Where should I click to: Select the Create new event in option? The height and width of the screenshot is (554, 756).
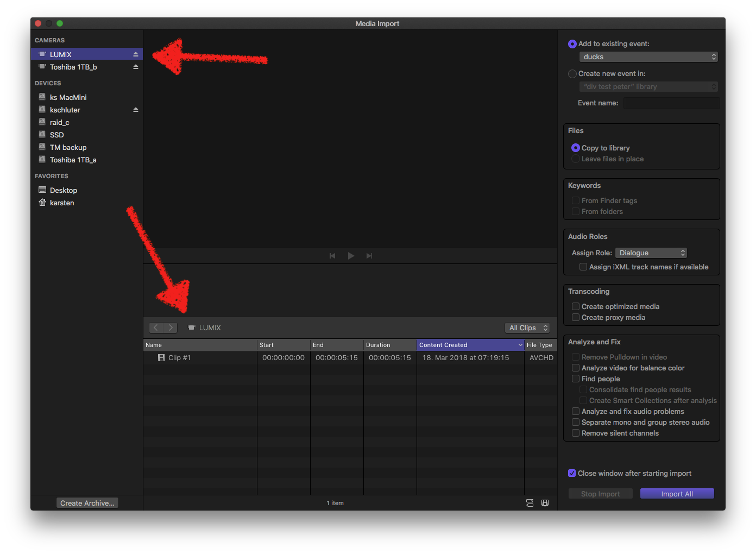pos(572,74)
